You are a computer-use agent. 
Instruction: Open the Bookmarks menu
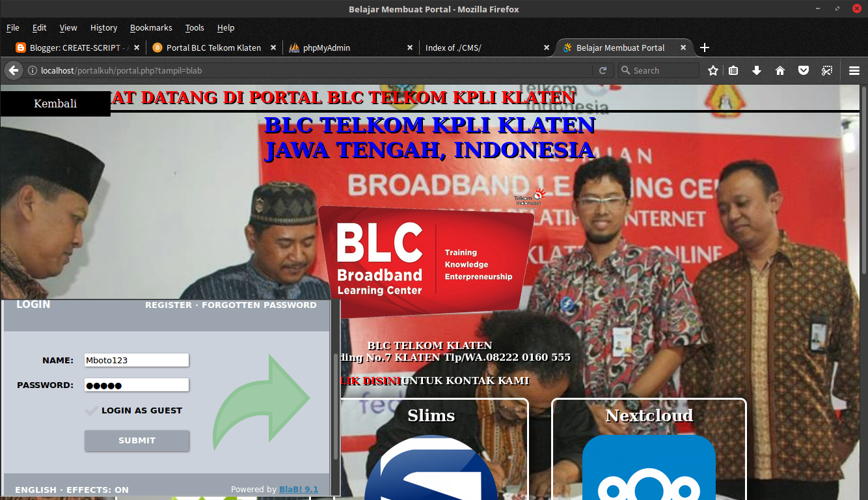151,27
